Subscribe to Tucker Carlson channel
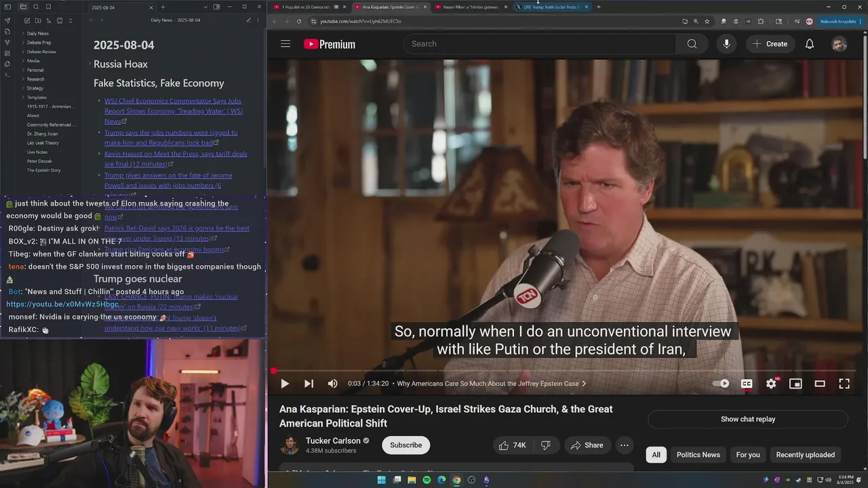Screen dimensions: 868x488 [406, 445]
